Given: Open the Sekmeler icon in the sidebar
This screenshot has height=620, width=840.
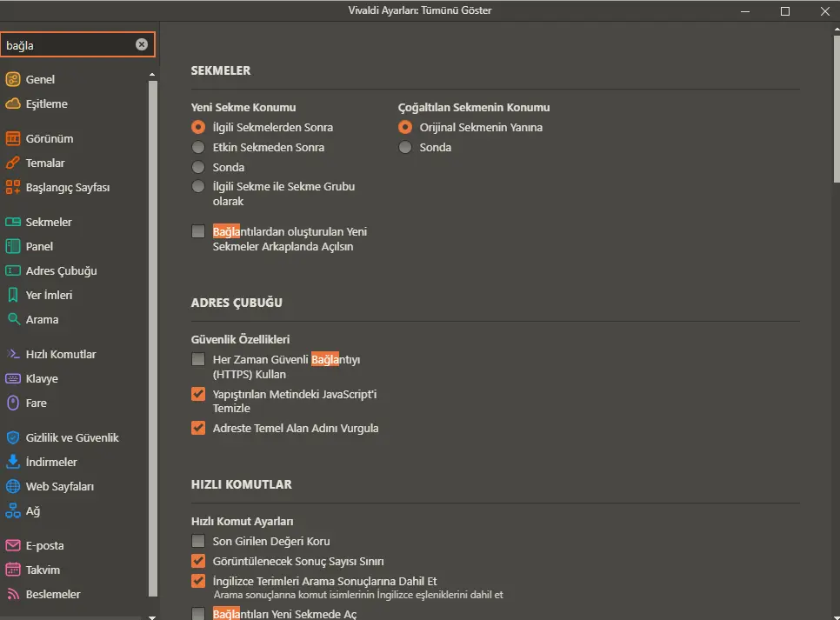Looking at the screenshot, I should click(13, 222).
